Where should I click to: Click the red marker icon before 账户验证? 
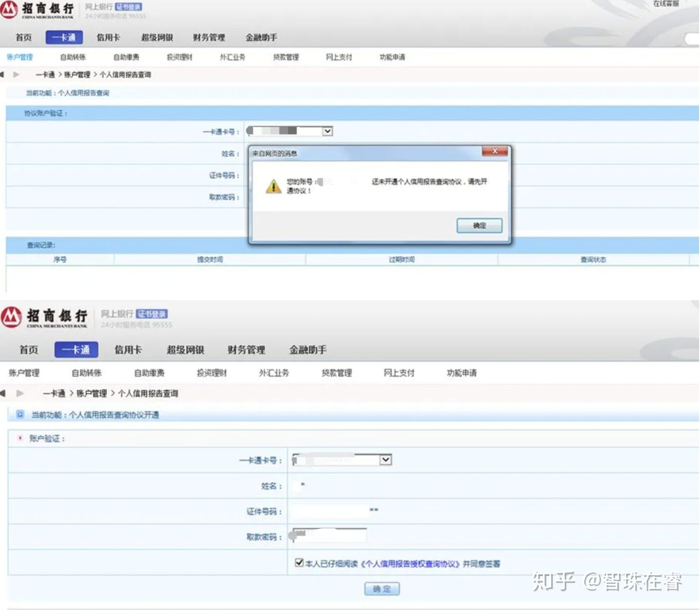[20, 438]
